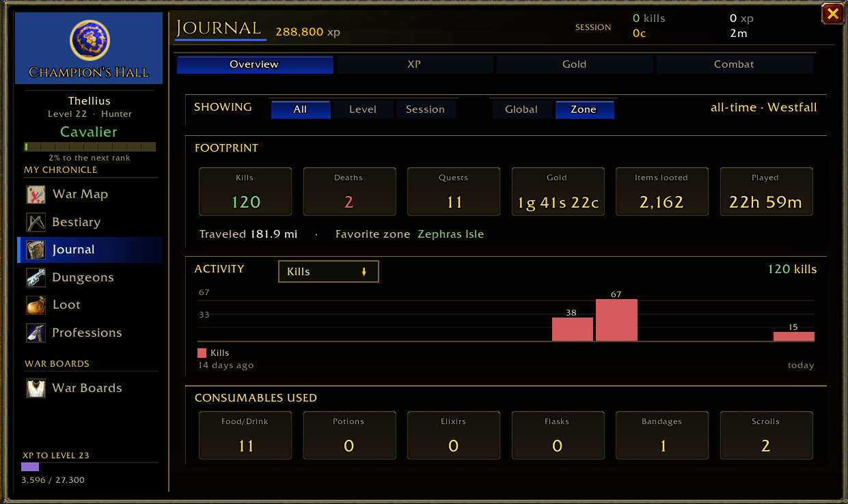
Task: Click the session "0c" coin value
Action: pyautogui.click(x=640, y=33)
